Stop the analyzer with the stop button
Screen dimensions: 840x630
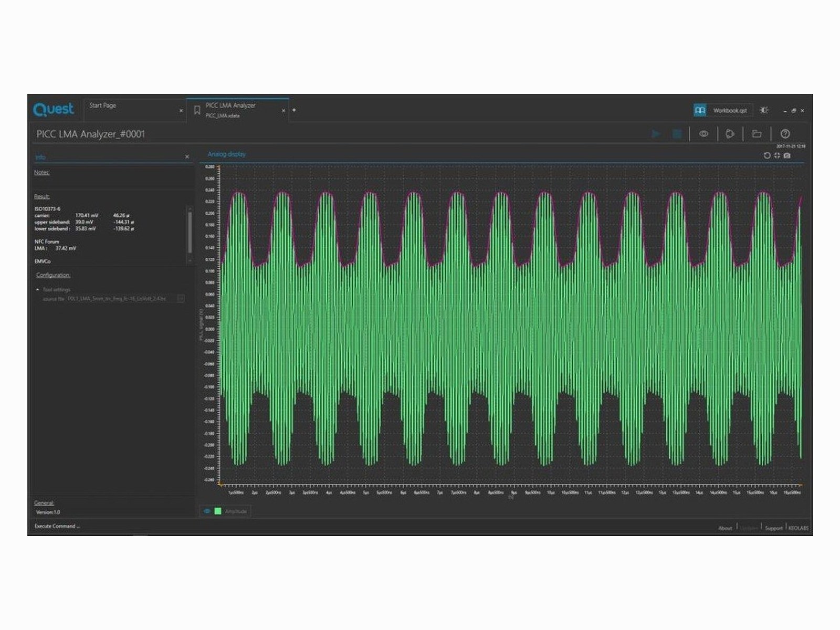[677, 134]
